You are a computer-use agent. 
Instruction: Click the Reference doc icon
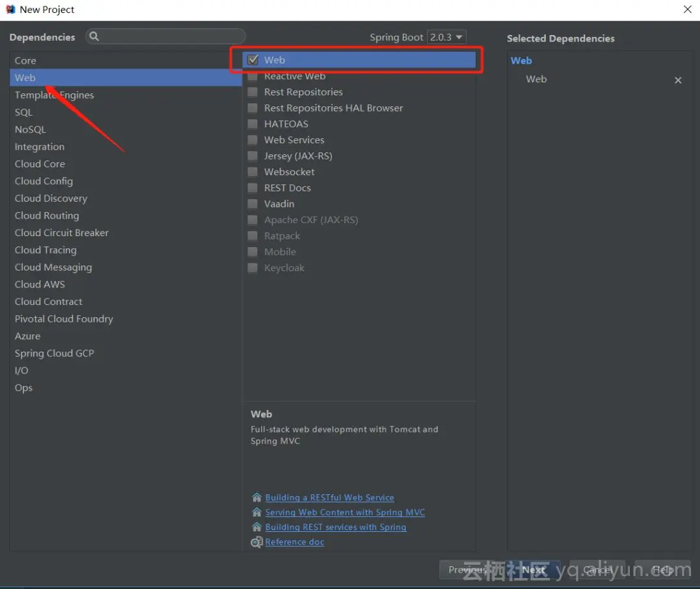[x=257, y=542]
